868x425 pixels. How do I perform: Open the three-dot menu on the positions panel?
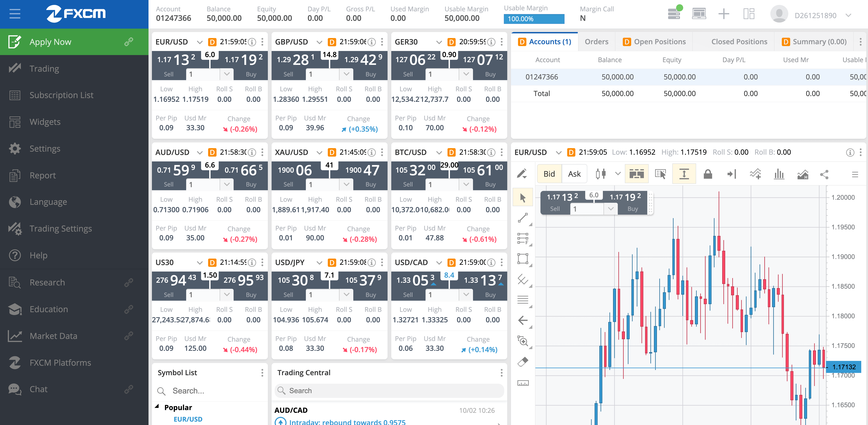tap(860, 42)
